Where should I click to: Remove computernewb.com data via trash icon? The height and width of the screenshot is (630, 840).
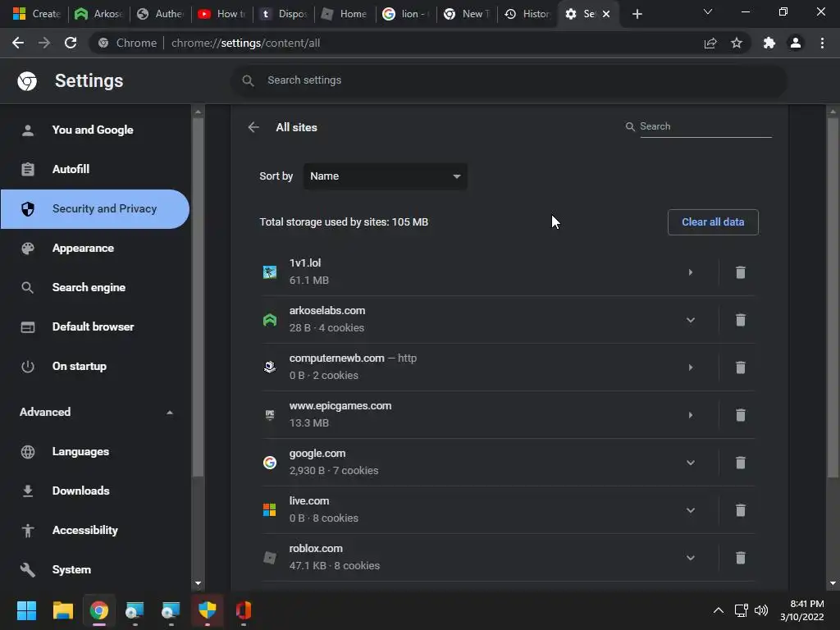coord(741,367)
